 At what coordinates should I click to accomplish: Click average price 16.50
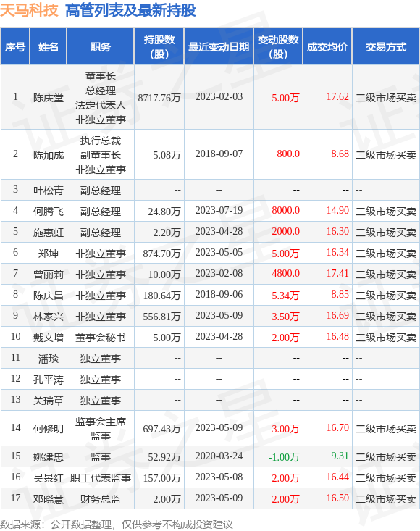click(337, 498)
